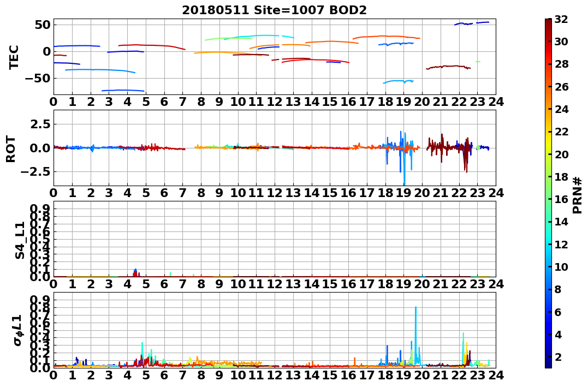The height and width of the screenshot is (387, 588).
Task: Click the σφL1 y-axis label
Action: (x=18, y=330)
